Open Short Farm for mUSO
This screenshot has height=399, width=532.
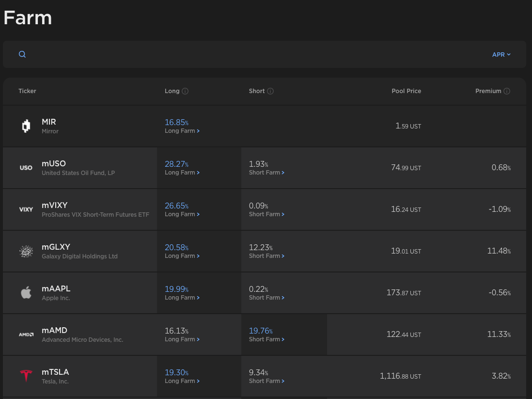[266, 173]
